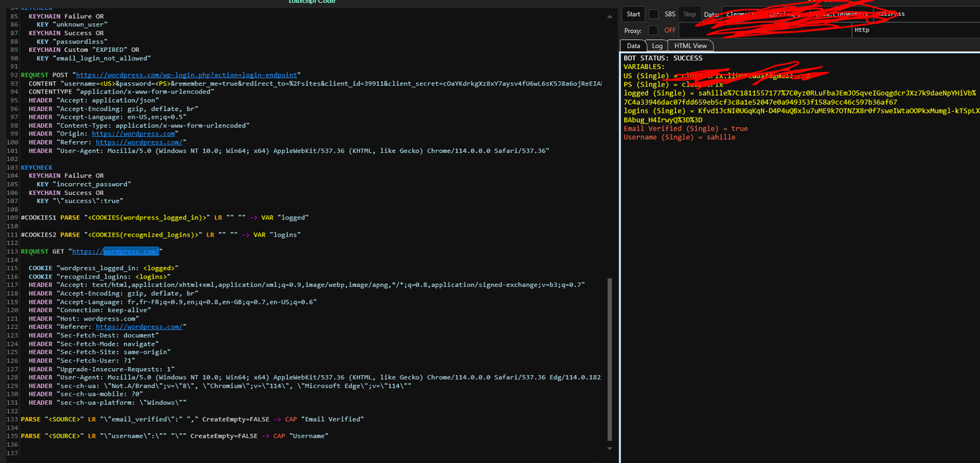This screenshot has width=980, height=463.
Task: Switch to the Log tab
Action: tap(657, 46)
